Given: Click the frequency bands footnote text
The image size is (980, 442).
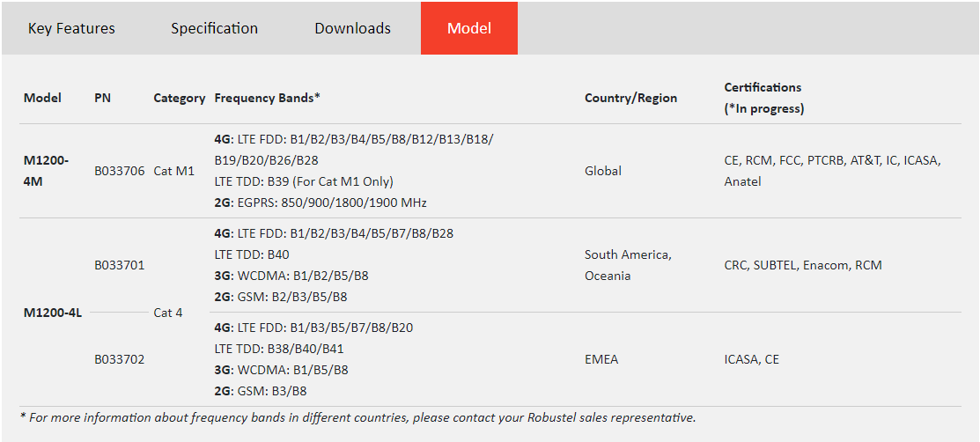Looking at the screenshot, I should point(358,417).
